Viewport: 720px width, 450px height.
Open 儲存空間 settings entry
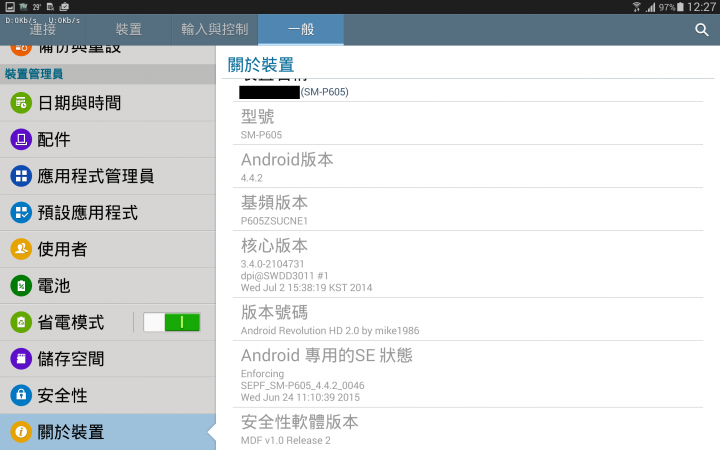click(x=107, y=359)
